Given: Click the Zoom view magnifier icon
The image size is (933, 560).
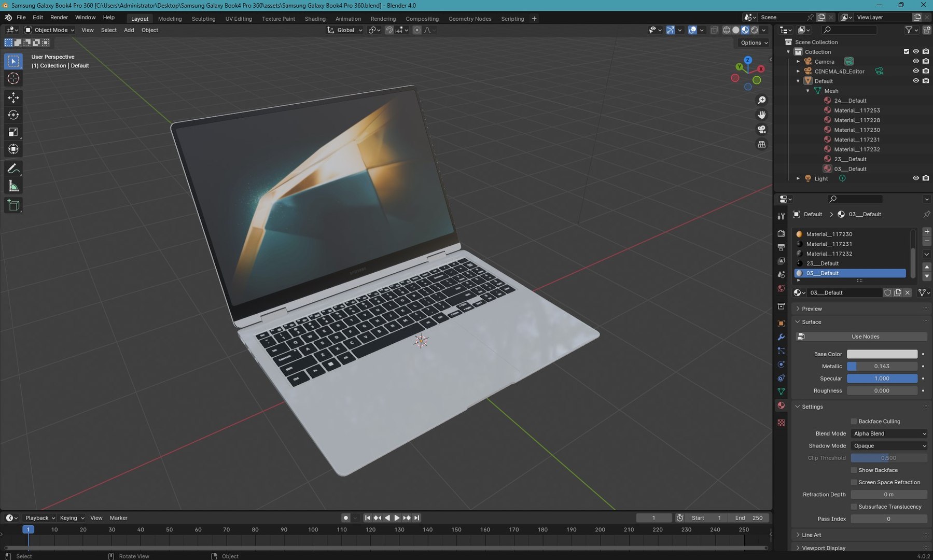Looking at the screenshot, I should (761, 100).
